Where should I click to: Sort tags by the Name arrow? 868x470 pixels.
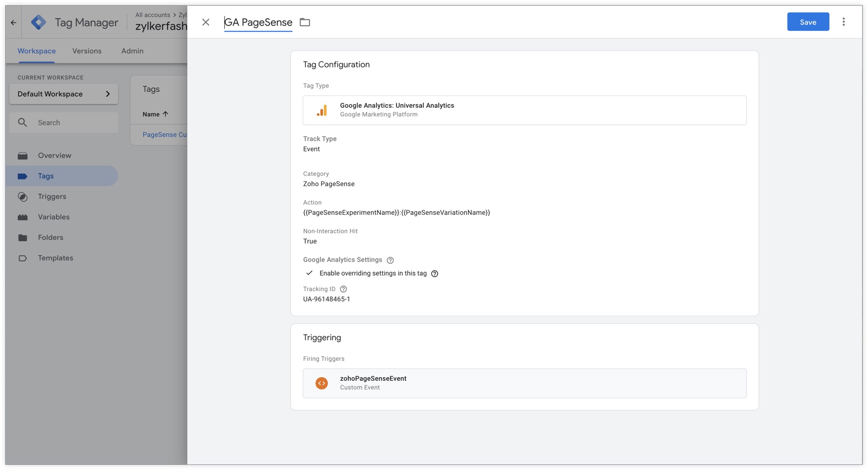[165, 114]
